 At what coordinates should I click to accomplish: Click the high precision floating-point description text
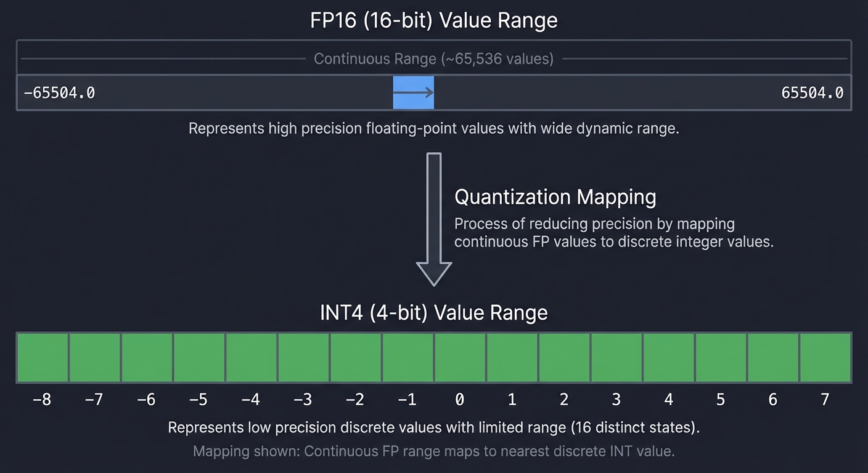pyautogui.click(x=433, y=129)
